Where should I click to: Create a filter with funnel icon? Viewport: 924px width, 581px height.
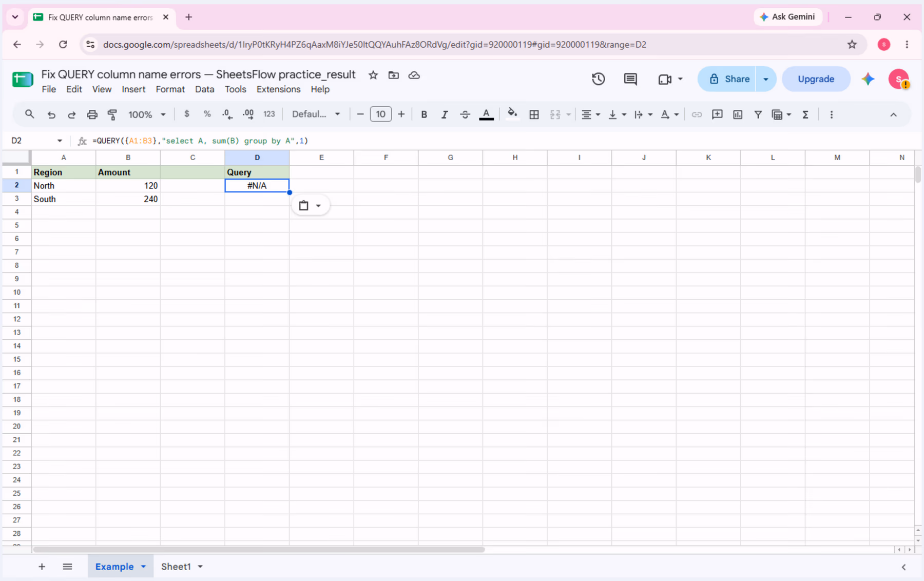click(x=758, y=114)
